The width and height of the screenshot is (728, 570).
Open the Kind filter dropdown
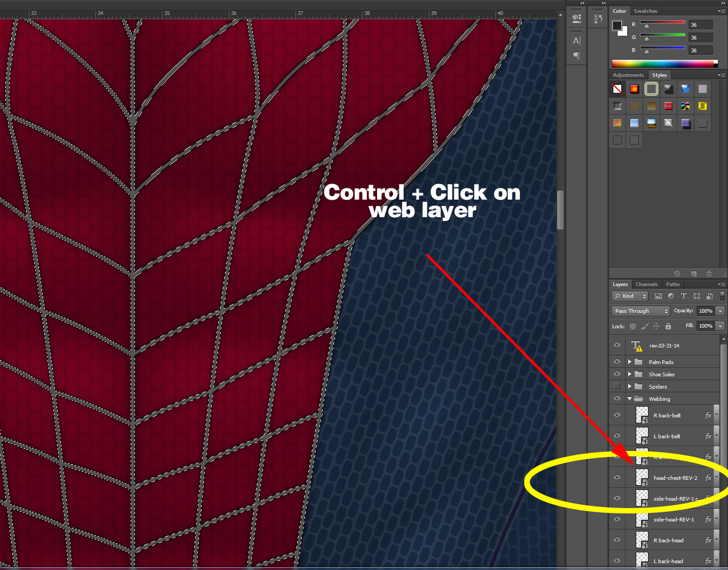click(630, 296)
